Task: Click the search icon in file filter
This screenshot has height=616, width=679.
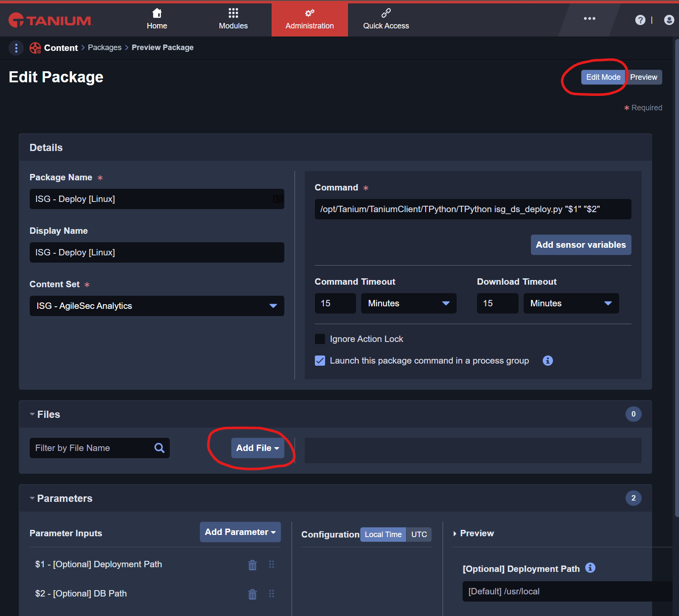Action: click(x=160, y=448)
